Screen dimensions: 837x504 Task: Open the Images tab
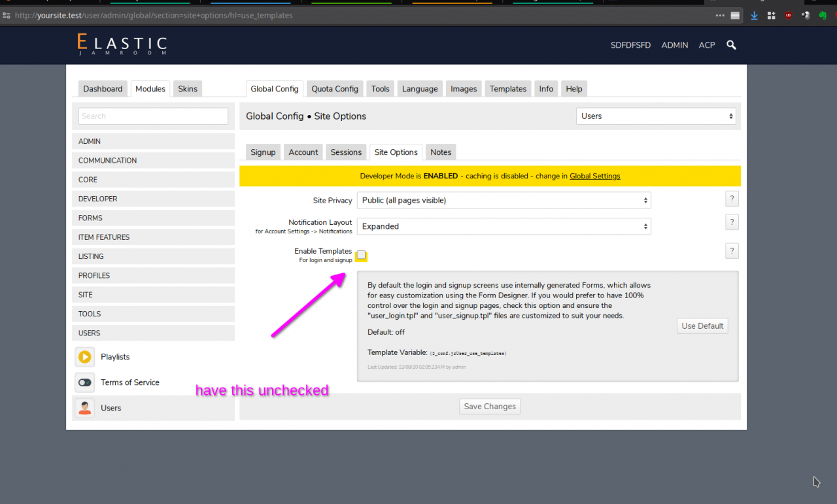(x=464, y=89)
